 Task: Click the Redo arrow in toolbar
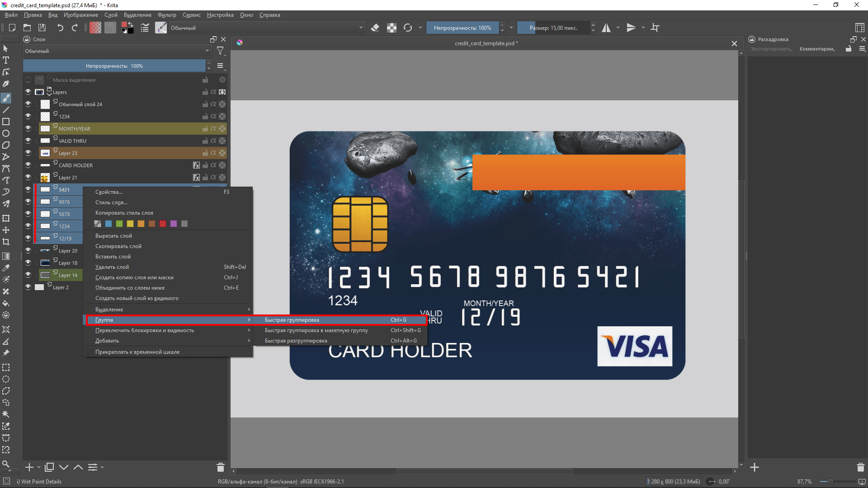(75, 28)
